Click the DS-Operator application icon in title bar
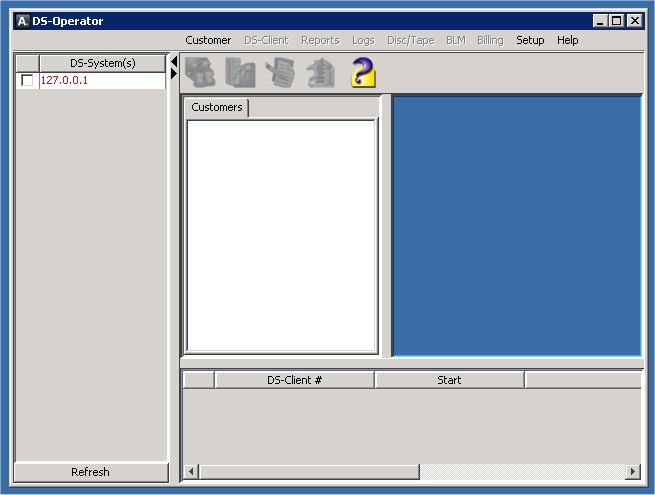Image resolution: width=655 pixels, height=495 pixels. (22, 21)
